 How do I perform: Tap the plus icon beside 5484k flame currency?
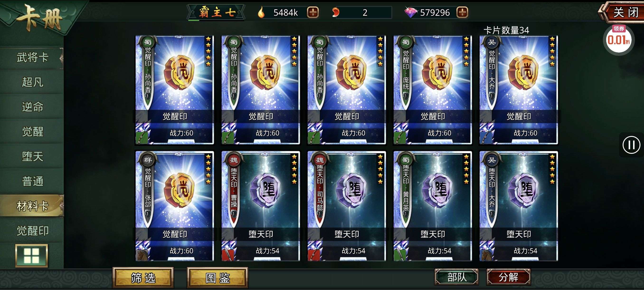313,12
